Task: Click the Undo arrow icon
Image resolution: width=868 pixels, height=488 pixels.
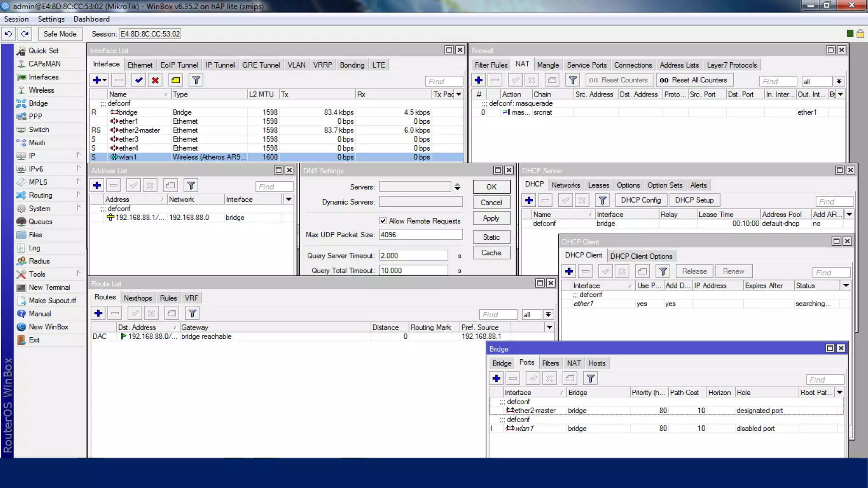Action: pyautogui.click(x=8, y=33)
